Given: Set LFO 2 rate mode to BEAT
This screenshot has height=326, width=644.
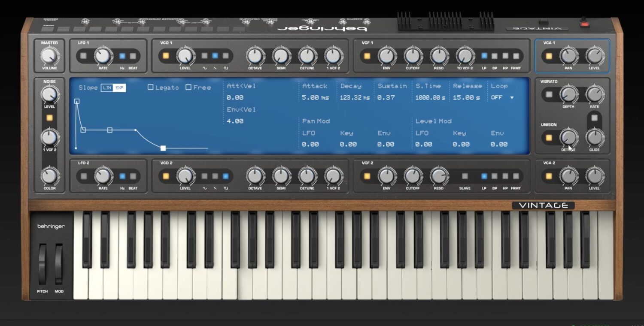Looking at the screenshot, I should pyautogui.click(x=133, y=176).
